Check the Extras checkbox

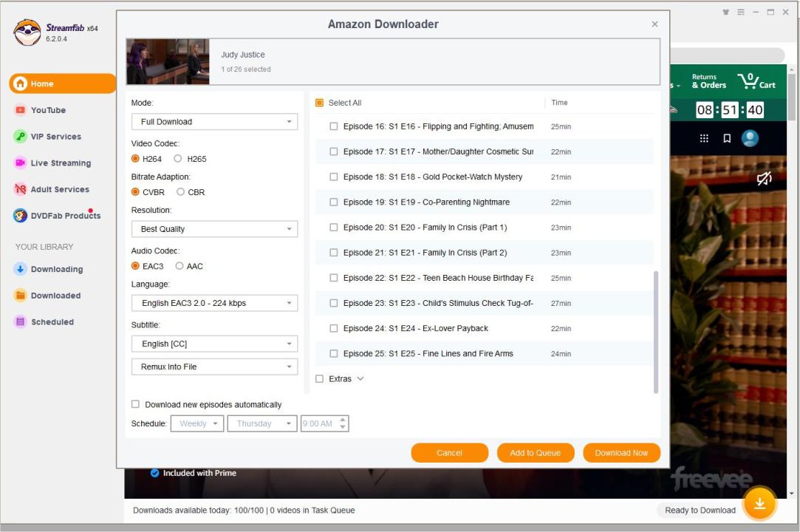(x=319, y=379)
